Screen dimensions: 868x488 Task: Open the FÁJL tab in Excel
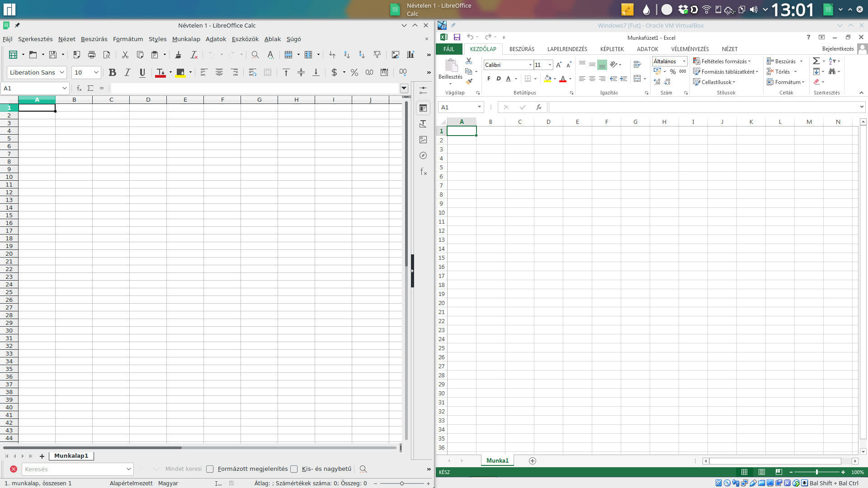[449, 49]
